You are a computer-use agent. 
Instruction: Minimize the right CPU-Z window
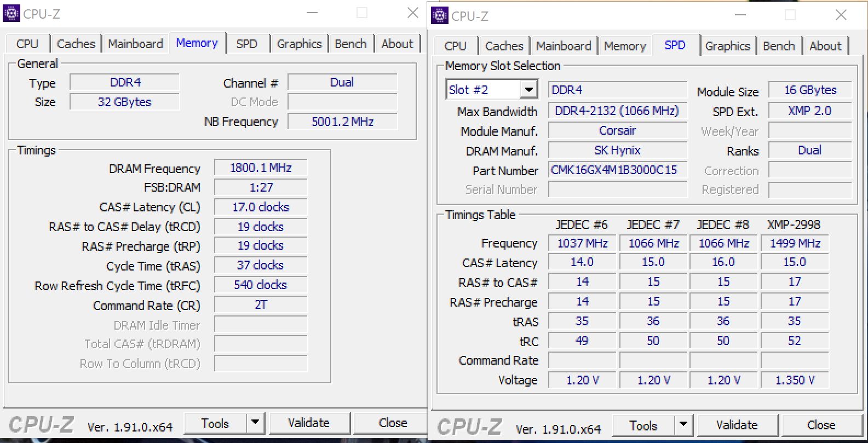pos(740,15)
